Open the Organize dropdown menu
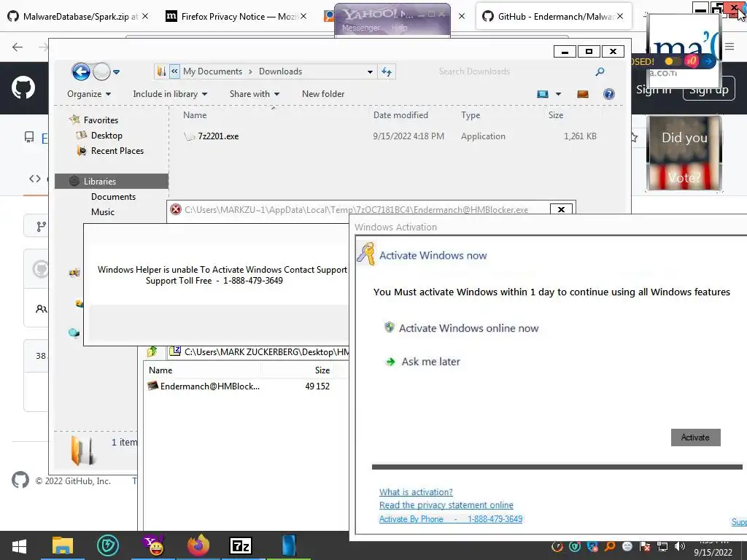The width and height of the screenshot is (747, 560). point(89,94)
